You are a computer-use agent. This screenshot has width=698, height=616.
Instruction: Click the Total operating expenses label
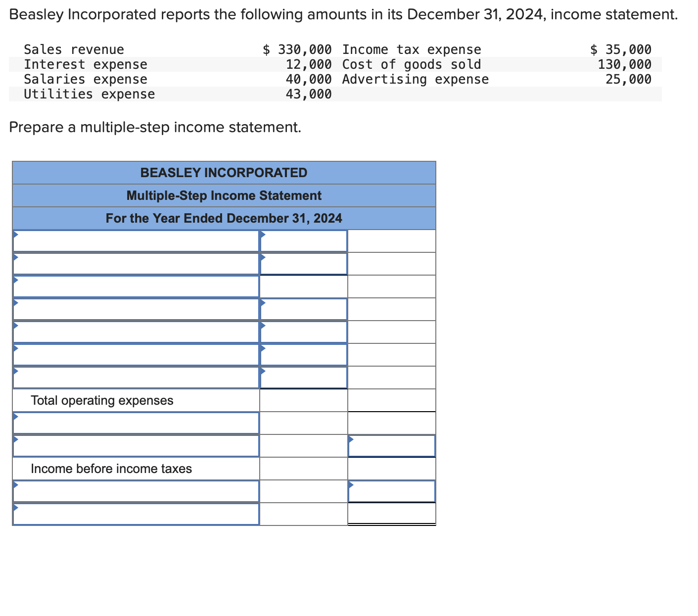(x=102, y=400)
